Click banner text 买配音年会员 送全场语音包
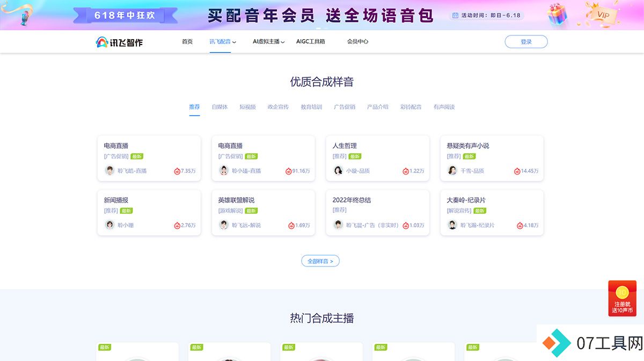The height and width of the screenshot is (361, 644). (321, 15)
